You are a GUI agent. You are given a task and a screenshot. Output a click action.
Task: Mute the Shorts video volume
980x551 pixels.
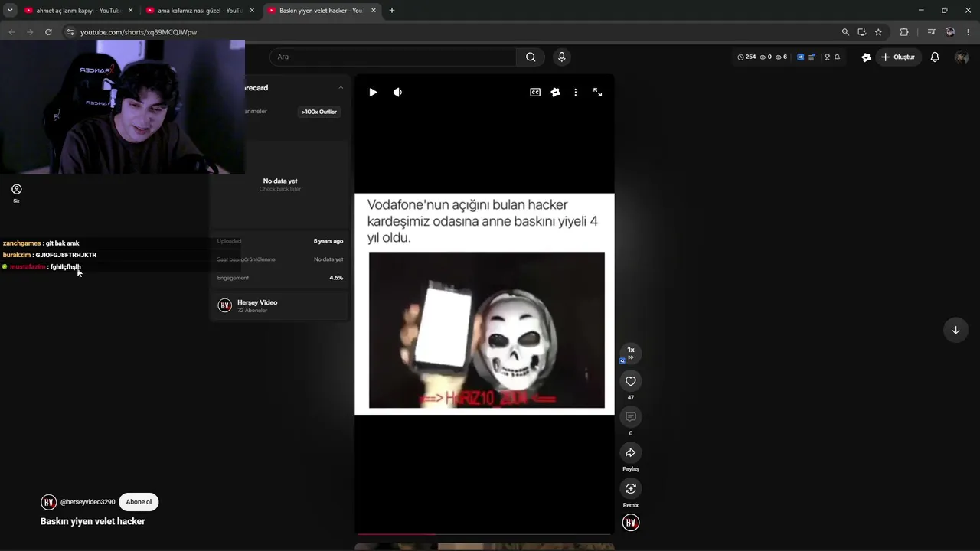398,93
